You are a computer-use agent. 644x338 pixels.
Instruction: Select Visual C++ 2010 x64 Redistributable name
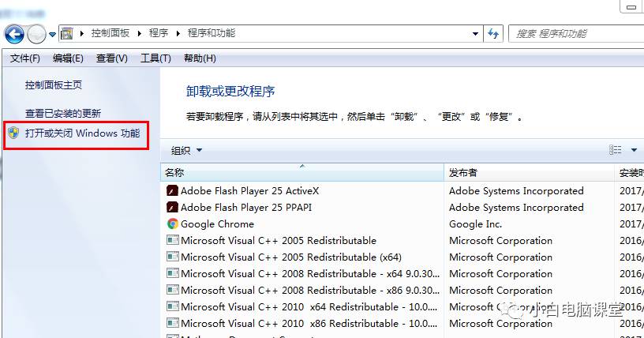309,306
